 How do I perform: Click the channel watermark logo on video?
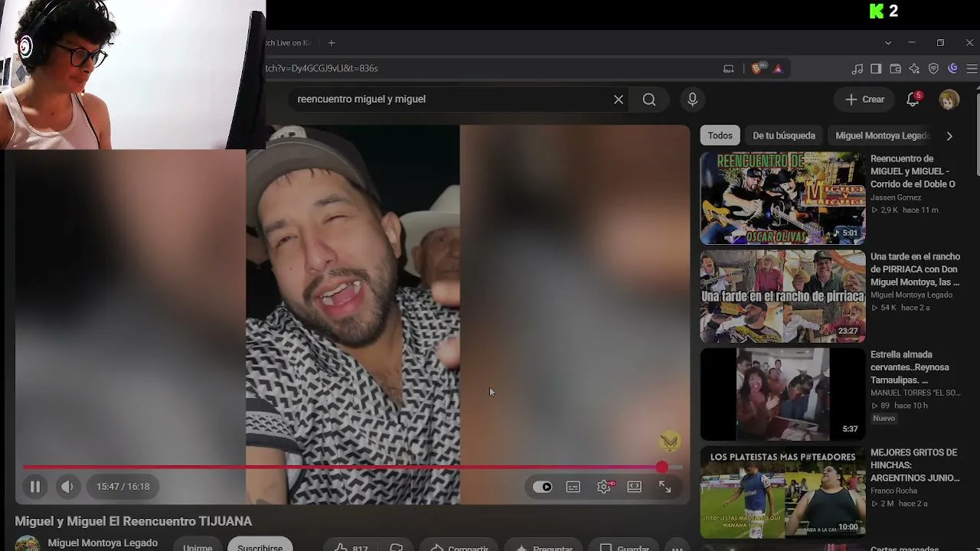pyautogui.click(x=670, y=441)
